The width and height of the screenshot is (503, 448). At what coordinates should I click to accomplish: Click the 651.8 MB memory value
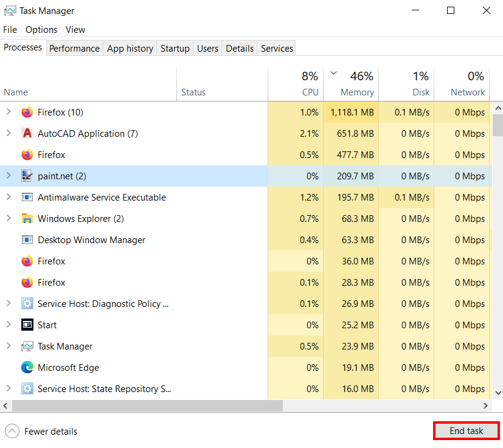click(x=355, y=133)
